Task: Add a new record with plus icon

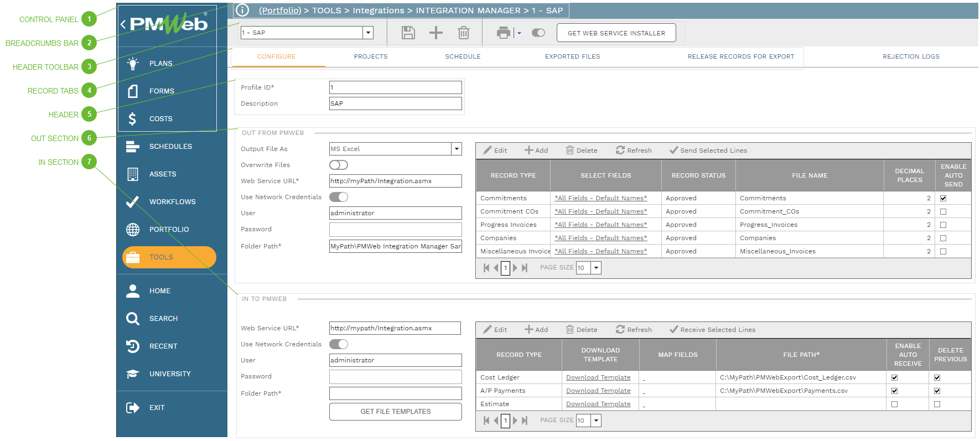Action: tap(436, 33)
